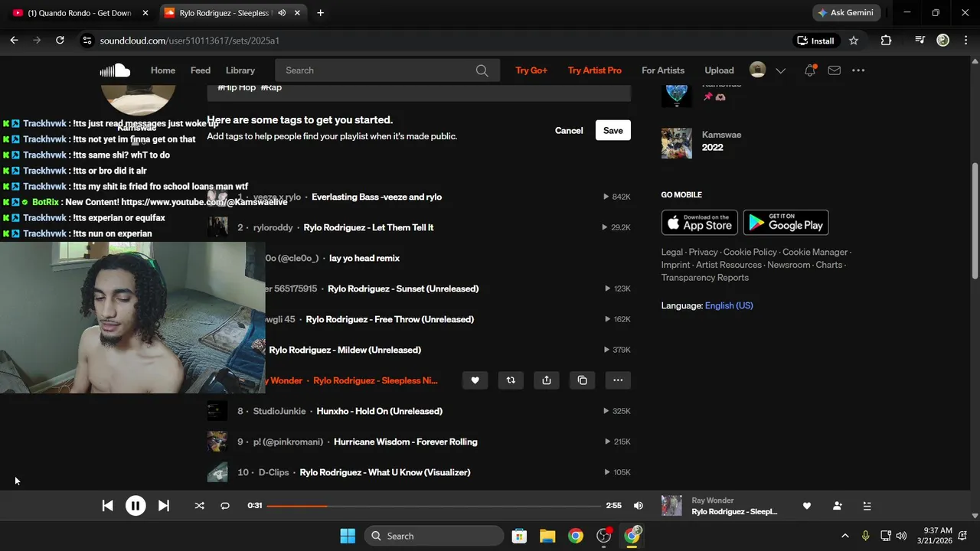
Task: Share the Sleepless Nights track
Action: (547, 380)
